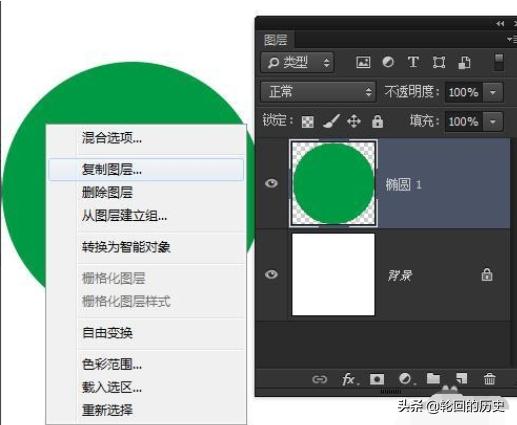Choose 载入选区... from context menu
The image size is (517, 425).
coord(146,387)
